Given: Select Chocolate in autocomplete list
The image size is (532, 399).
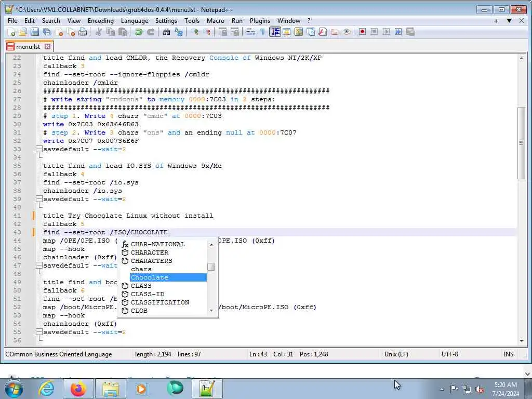Looking at the screenshot, I should [x=168, y=277].
